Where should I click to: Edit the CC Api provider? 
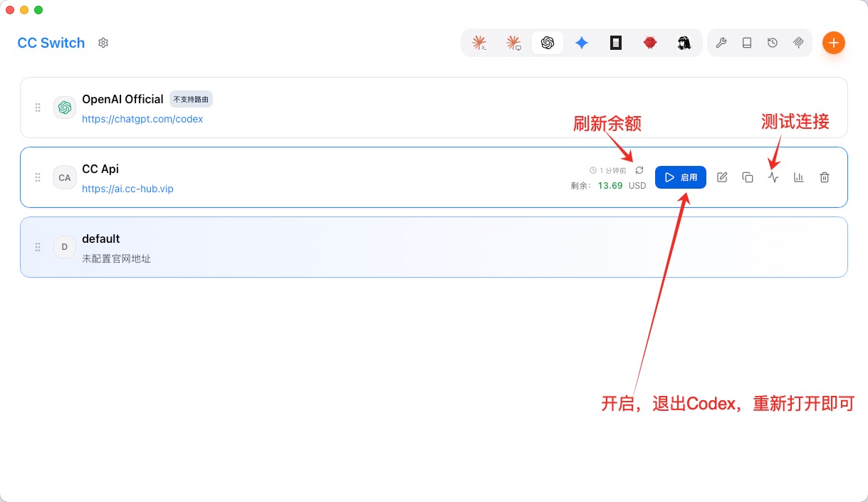point(722,177)
